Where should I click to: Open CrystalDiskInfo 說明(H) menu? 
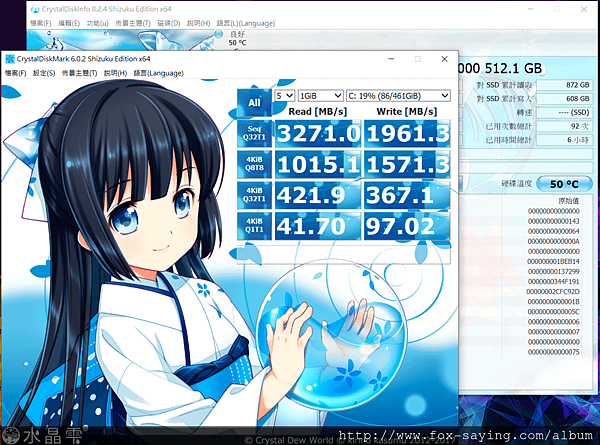tap(198, 23)
